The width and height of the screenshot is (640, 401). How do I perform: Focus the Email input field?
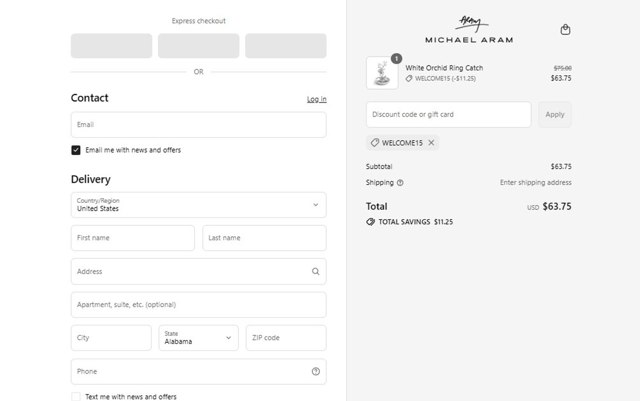(198, 125)
